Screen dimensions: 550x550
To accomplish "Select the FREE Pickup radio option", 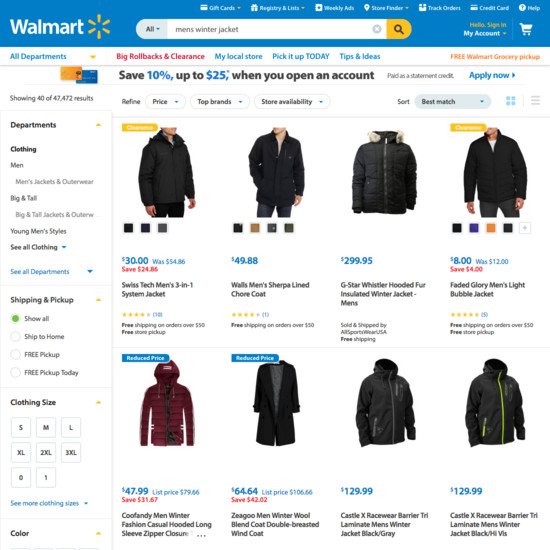I will (15, 354).
